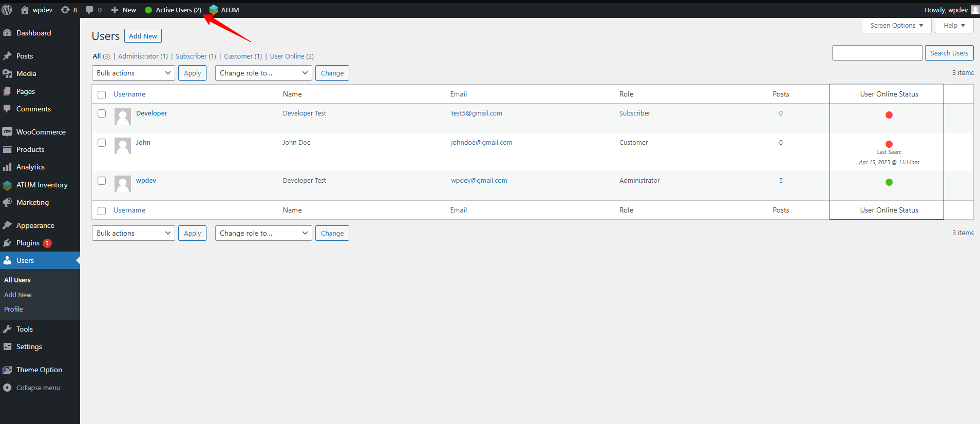Click John's avatar thumbnail
The height and width of the screenshot is (424, 980).
[x=123, y=146]
